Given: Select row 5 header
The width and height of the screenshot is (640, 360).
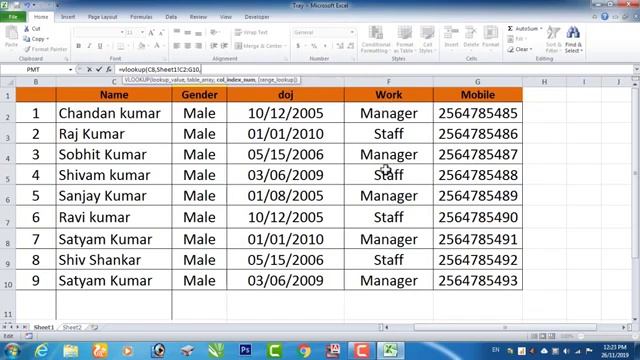Looking at the screenshot, I should click(x=8, y=174).
